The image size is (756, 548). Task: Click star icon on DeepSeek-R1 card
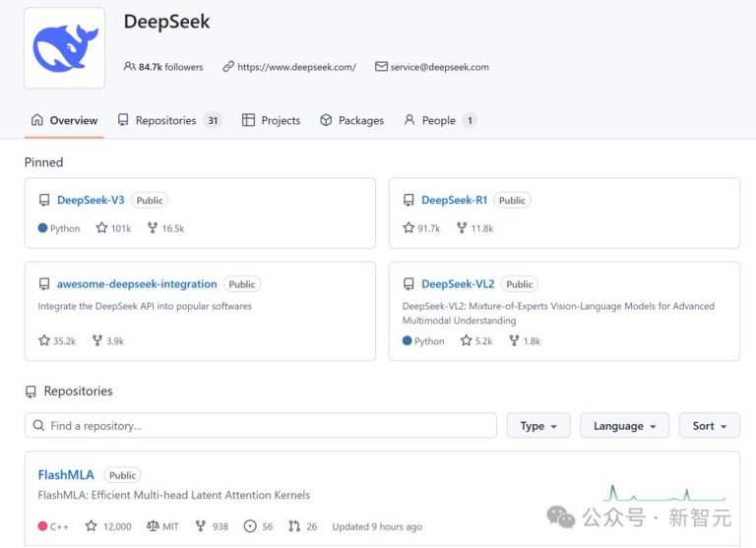(409, 227)
